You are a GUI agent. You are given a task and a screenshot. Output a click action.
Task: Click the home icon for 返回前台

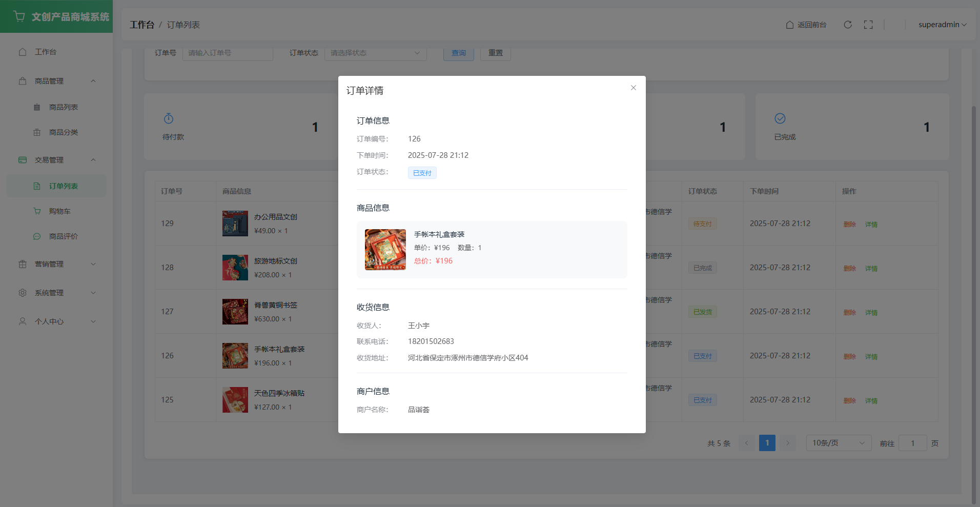[790, 25]
